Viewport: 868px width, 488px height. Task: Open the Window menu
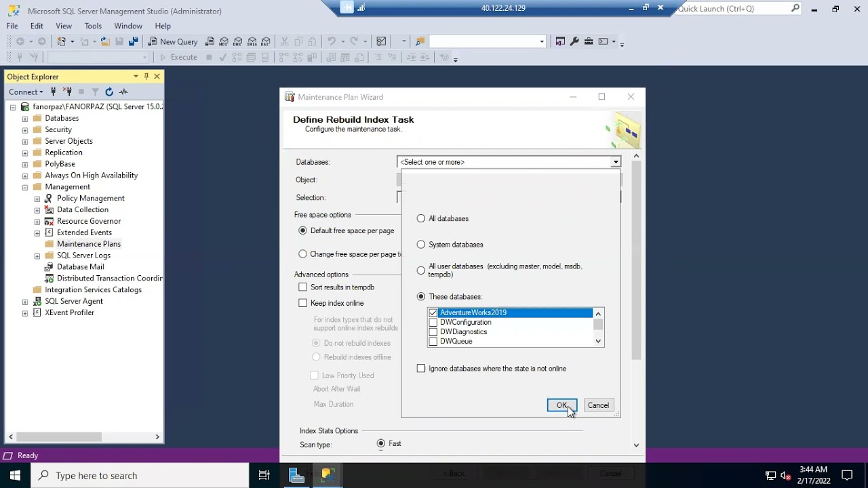click(x=128, y=26)
